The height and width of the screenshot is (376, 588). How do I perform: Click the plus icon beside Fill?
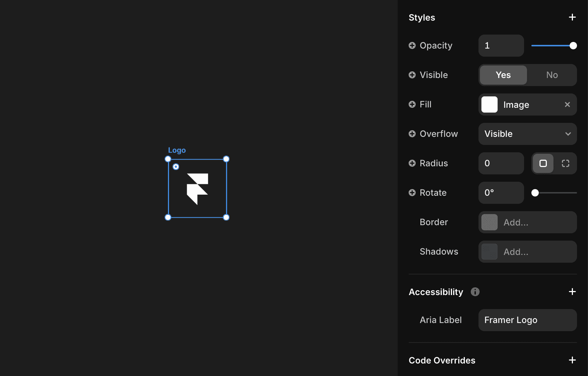pyautogui.click(x=412, y=104)
